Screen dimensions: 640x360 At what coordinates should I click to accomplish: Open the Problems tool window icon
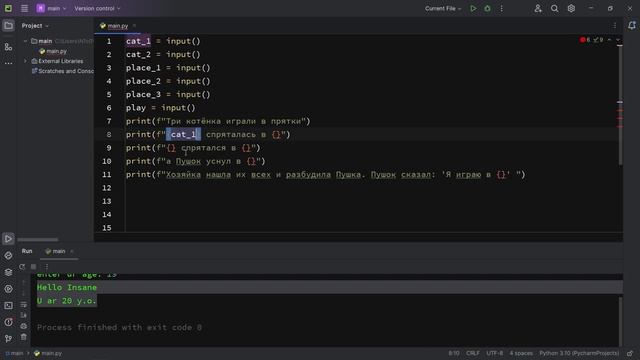[8, 322]
